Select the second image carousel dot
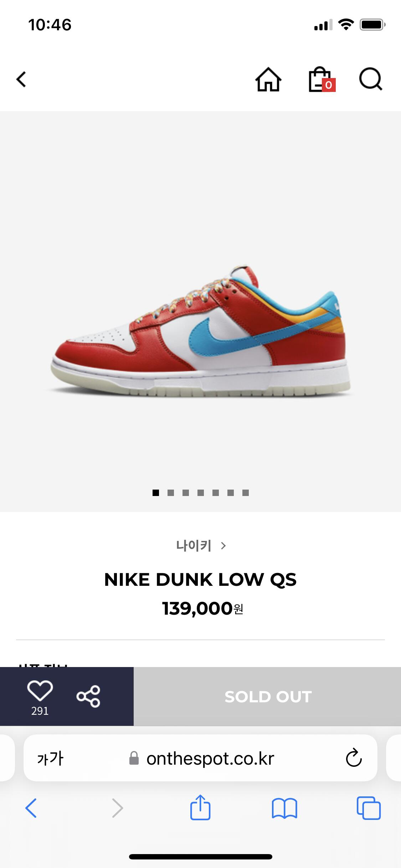The width and height of the screenshot is (401, 868). (171, 493)
